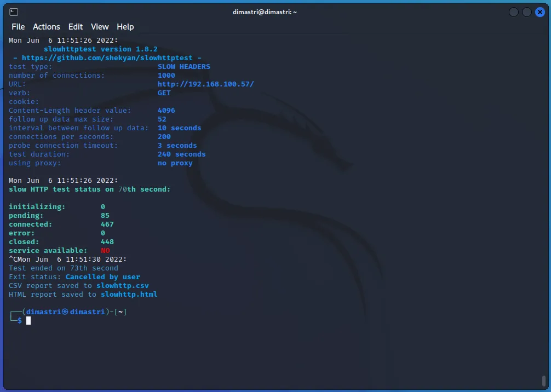
Task: Open the Help menu
Action: (x=125, y=27)
